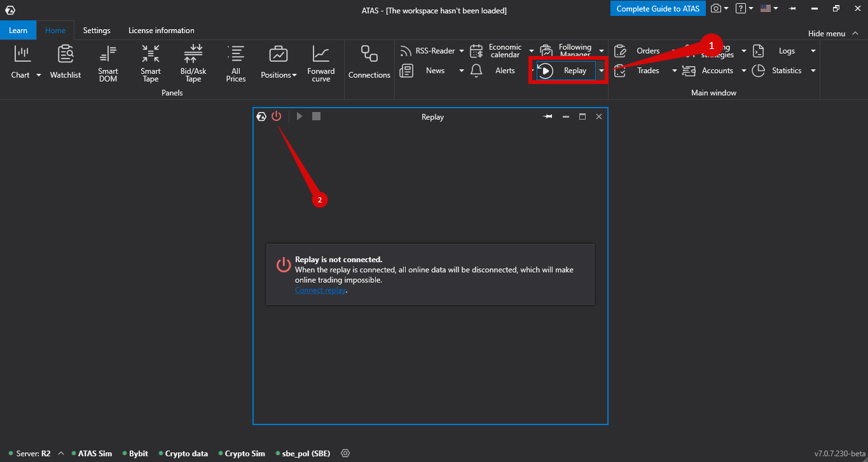
Task: Click the stop button in Replay window
Action: click(x=316, y=116)
